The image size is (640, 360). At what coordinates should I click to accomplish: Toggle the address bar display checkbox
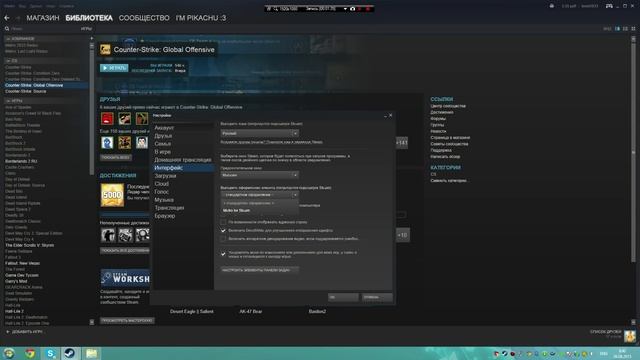(x=223, y=222)
